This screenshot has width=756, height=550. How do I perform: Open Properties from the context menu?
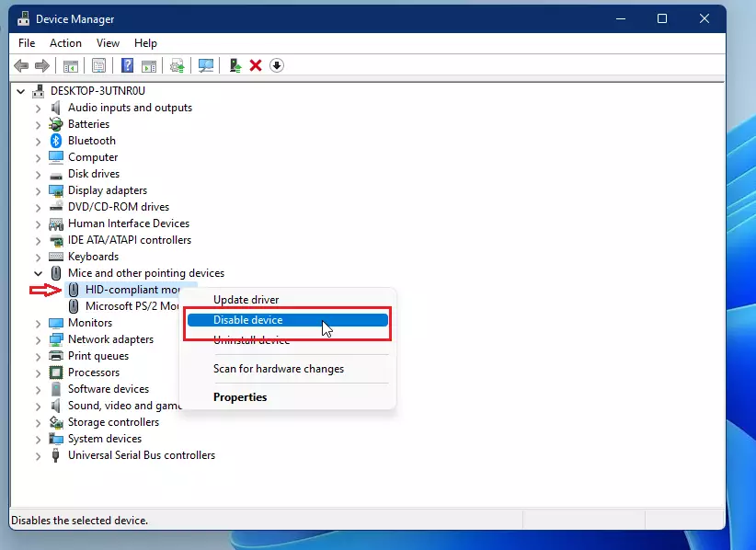click(287, 397)
